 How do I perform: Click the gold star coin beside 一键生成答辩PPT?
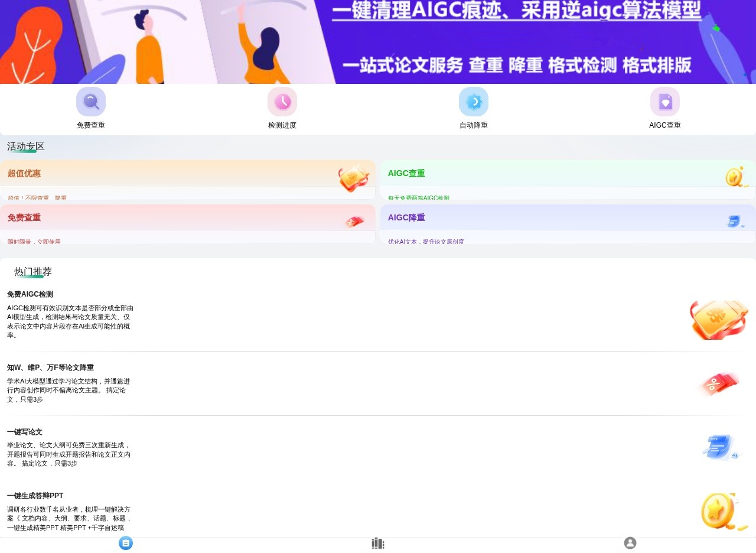tap(722, 511)
